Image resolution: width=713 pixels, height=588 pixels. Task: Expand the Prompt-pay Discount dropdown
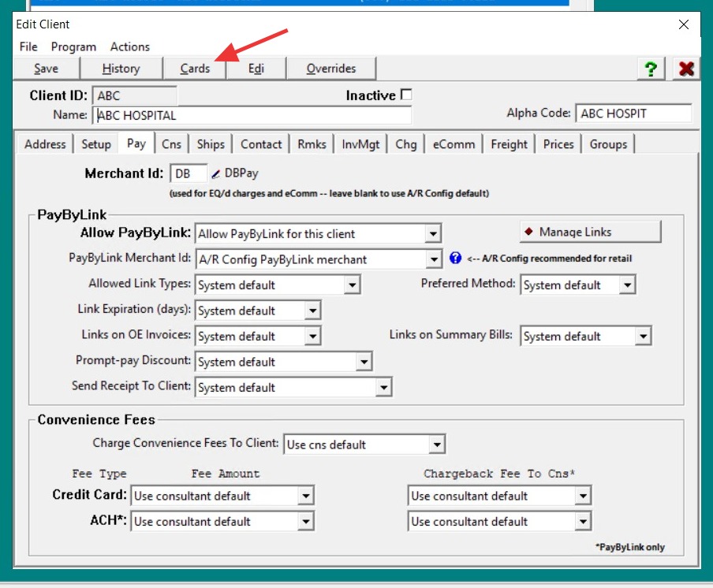tap(364, 362)
